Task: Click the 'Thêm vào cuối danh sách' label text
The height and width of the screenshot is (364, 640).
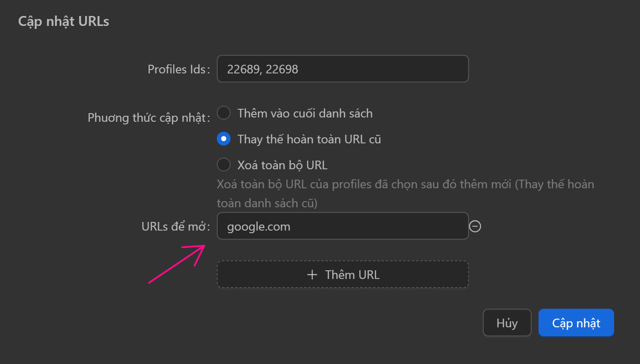Action: 305,113
